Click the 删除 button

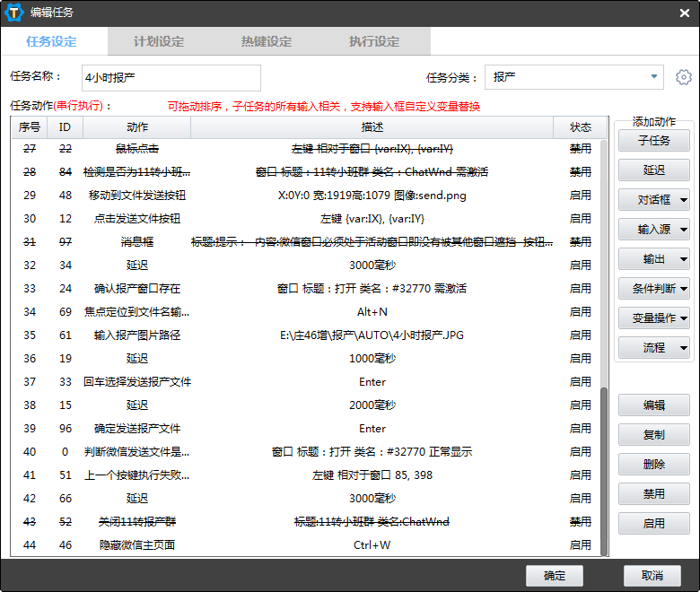[653, 465]
